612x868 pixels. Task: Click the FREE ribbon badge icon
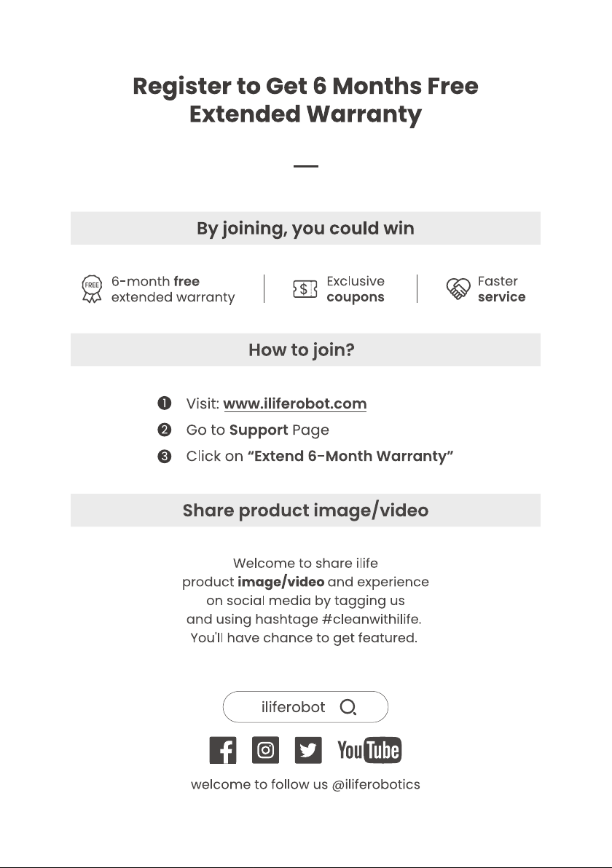pos(92,289)
